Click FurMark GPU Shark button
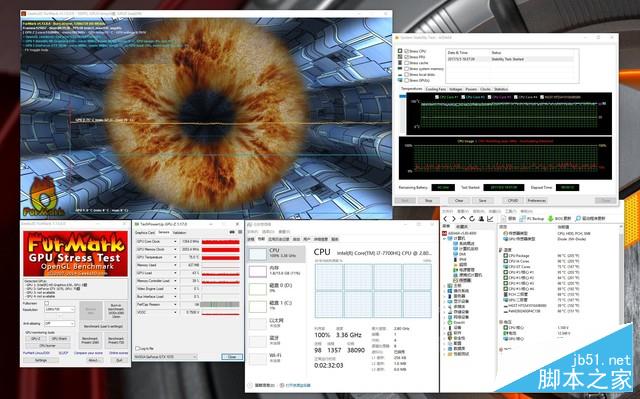This screenshot has height=399, width=640. click(60, 339)
